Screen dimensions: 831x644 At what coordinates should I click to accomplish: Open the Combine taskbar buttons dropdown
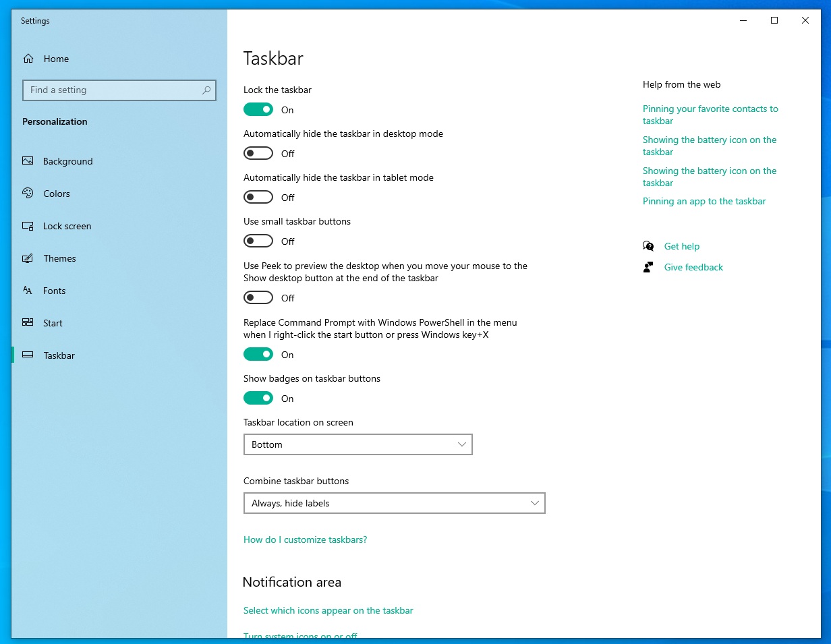click(x=395, y=503)
